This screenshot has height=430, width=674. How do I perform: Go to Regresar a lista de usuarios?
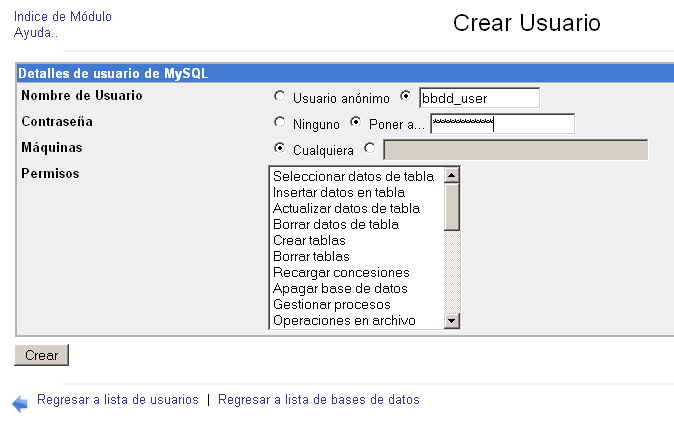(x=118, y=400)
